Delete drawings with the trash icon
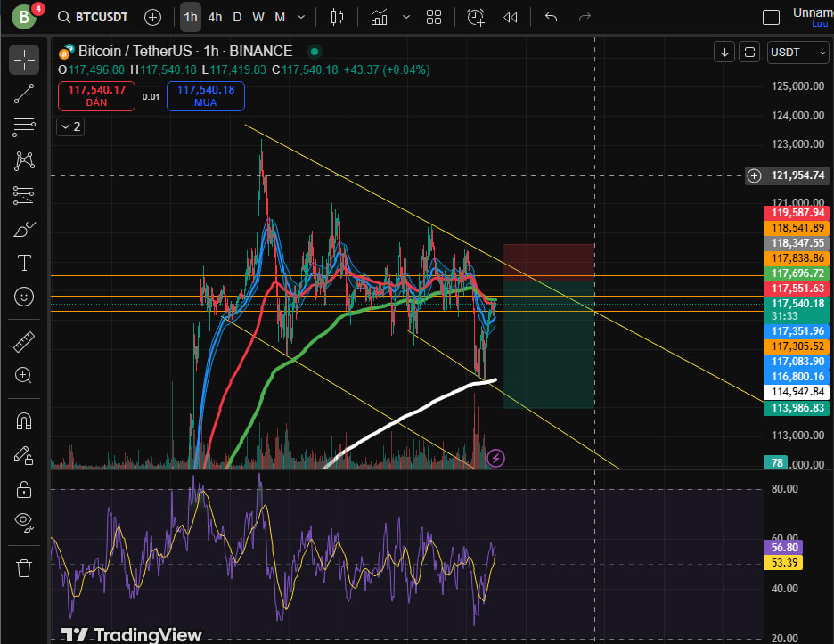 tap(24, 567)
